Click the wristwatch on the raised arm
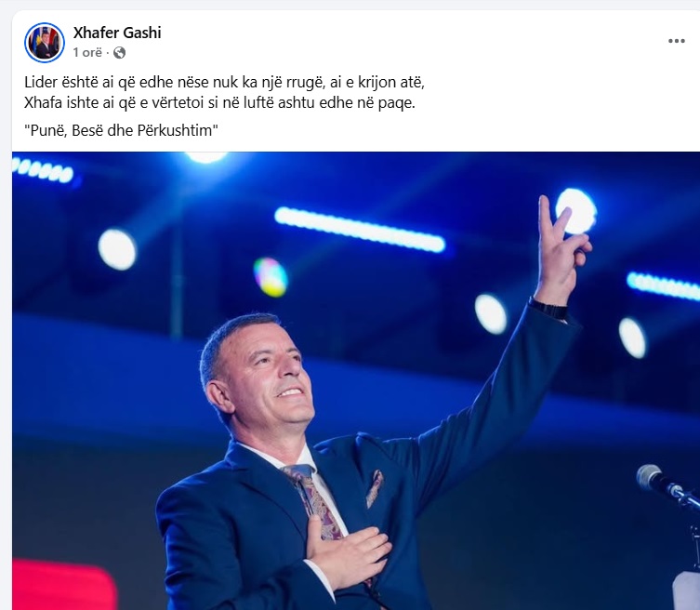This screenshot has height=610, width=700. click(548, 308)
